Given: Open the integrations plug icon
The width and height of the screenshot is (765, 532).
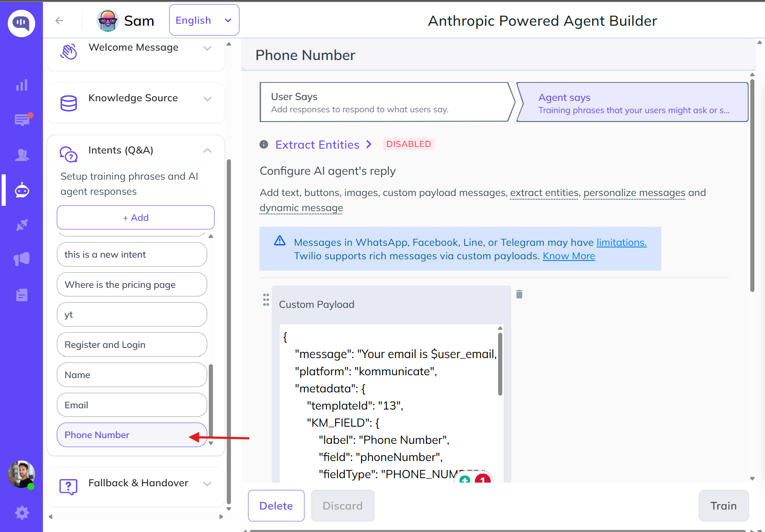Looking at the screenshot, I should (22, 225).
